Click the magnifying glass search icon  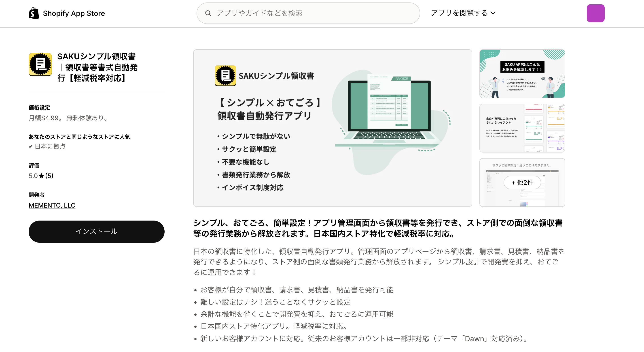click(x=208, y=13)
